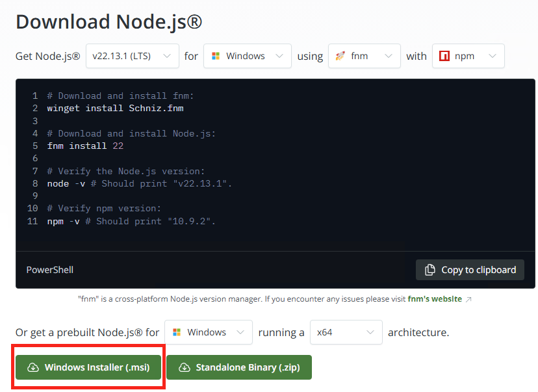Viewport: 538px width, 392px height.
Task: Click the comment '# Verify npm version:'
Action: [x=104, y=209]
